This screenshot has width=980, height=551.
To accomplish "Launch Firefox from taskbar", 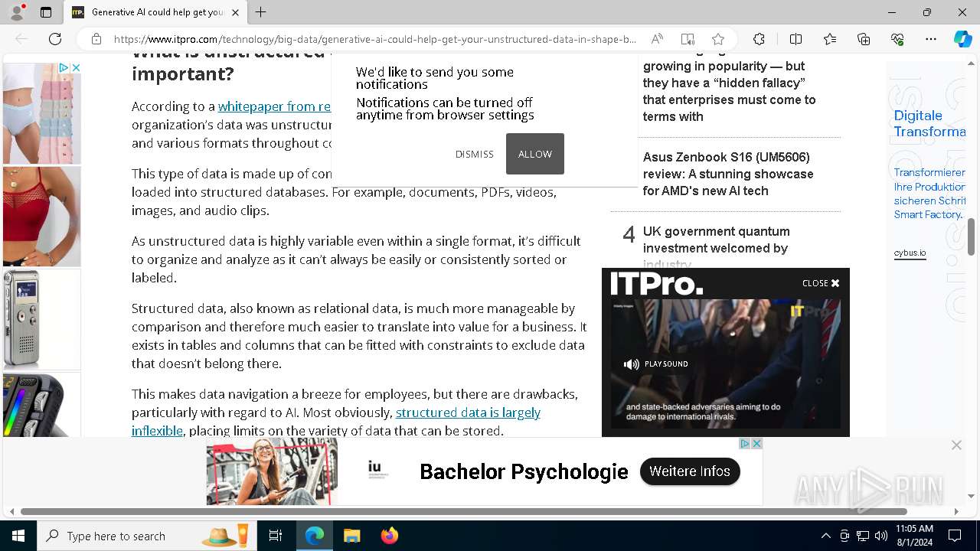I will [390, 536].
